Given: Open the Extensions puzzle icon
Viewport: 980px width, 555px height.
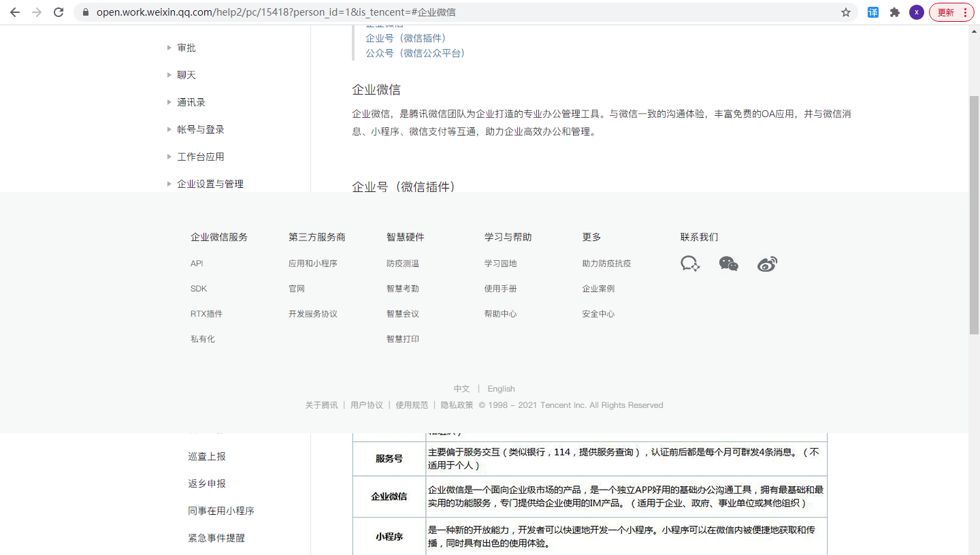Looking at the screenshot, I should (x=895, y=12).
